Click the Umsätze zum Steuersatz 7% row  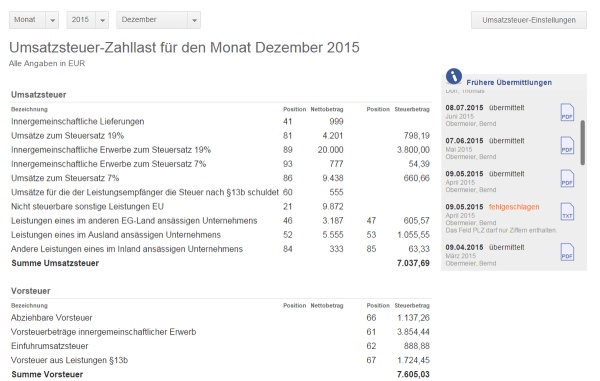220,178
